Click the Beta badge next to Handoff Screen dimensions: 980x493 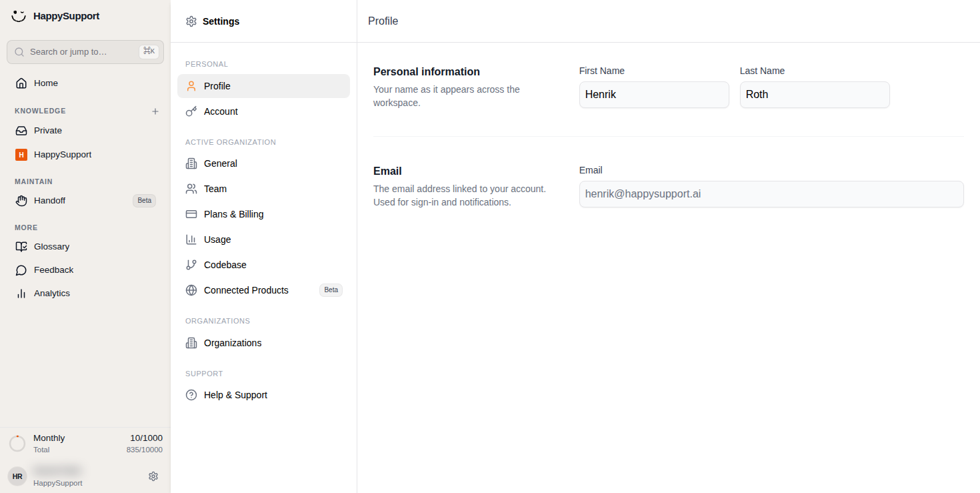point(144,201)
